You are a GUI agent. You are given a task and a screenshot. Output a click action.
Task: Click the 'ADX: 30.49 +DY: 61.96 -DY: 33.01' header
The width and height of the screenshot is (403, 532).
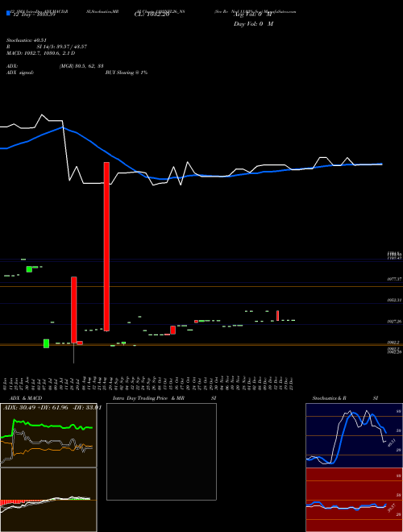(52, 407)
